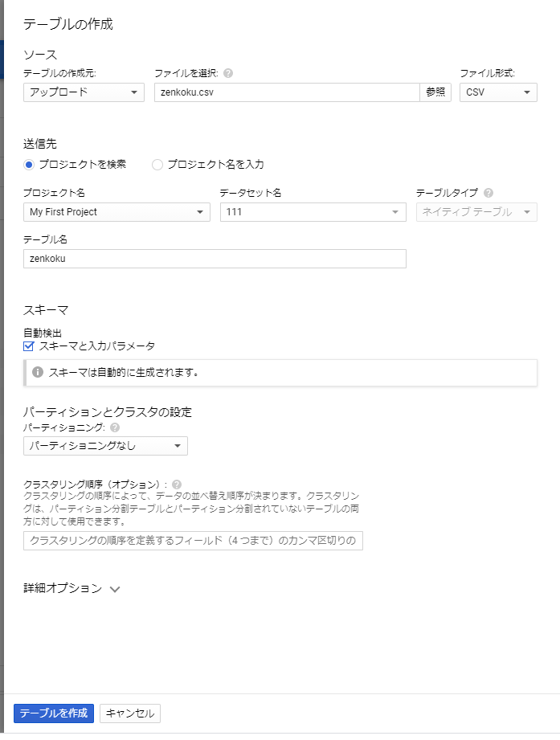The height and width of the screenshot is (740, 560).
Task: Open テーブルの作成元 アップロード dropdown
Action: (84, 92)
